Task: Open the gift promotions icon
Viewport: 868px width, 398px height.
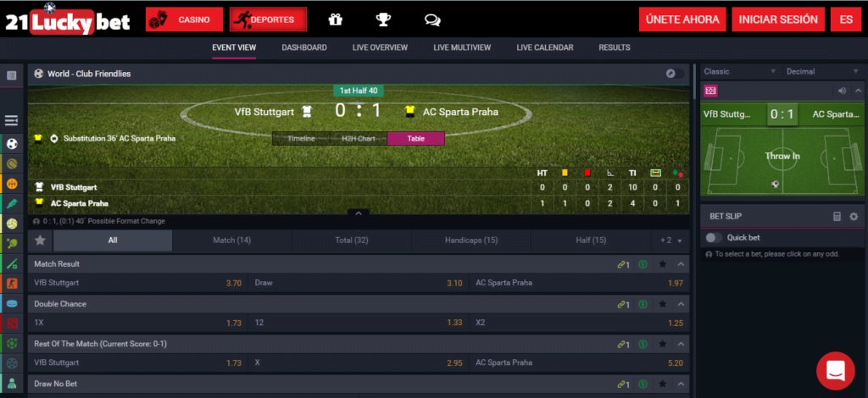Action: point(336,20)
